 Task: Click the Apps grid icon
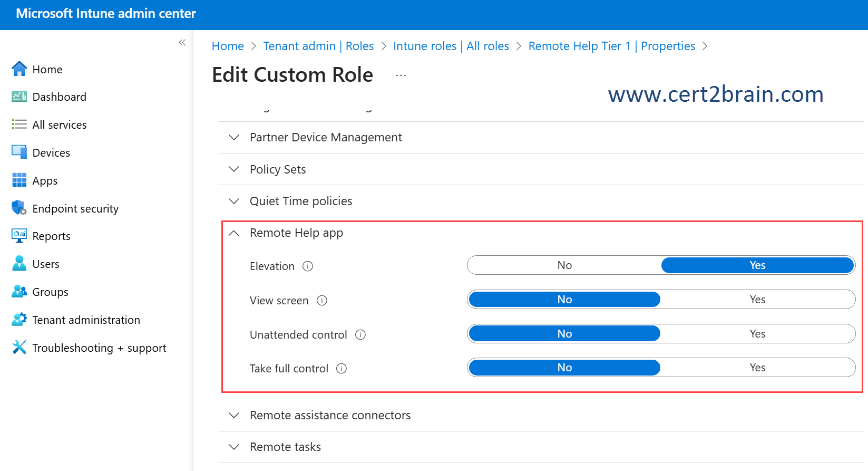click(x=19, y=180)
